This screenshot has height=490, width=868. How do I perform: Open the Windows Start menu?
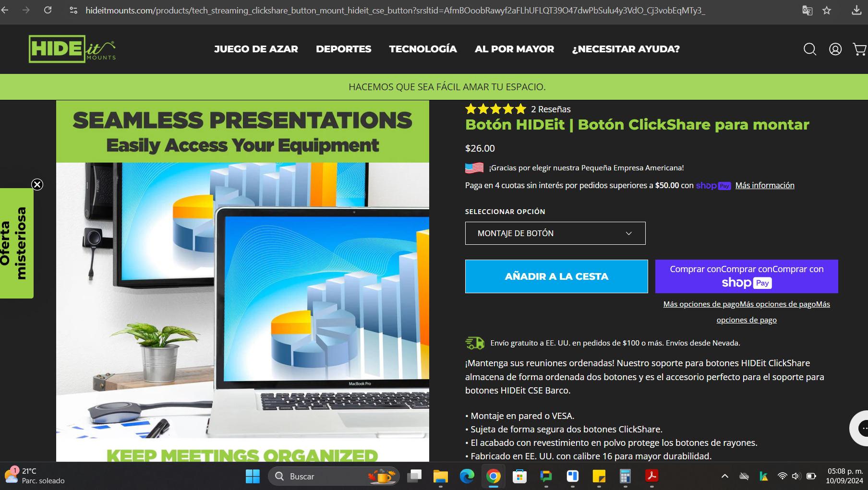click(253, 476)
